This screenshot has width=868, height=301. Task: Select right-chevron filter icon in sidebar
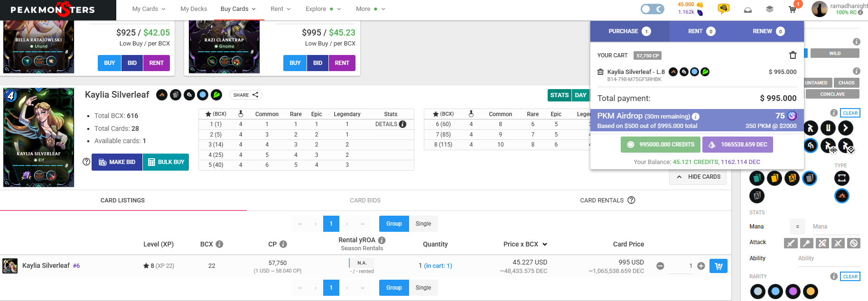846,128
